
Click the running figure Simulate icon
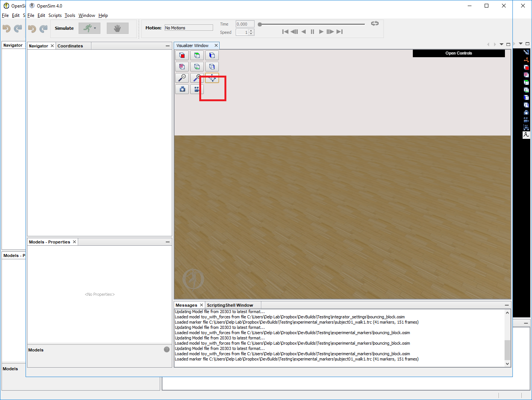tap(87, 28)
